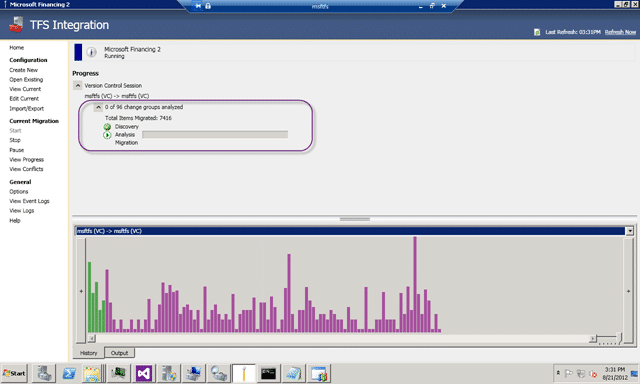Click the pin icon on remote desktop bar
The height and width of the screenshot is (384, 640).
(198, 6)
